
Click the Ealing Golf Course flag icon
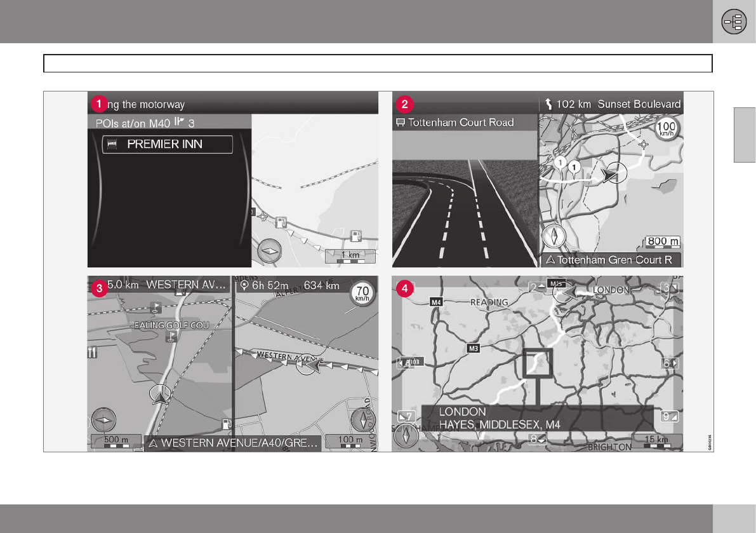pyautogui.click(x=171, y=337)
